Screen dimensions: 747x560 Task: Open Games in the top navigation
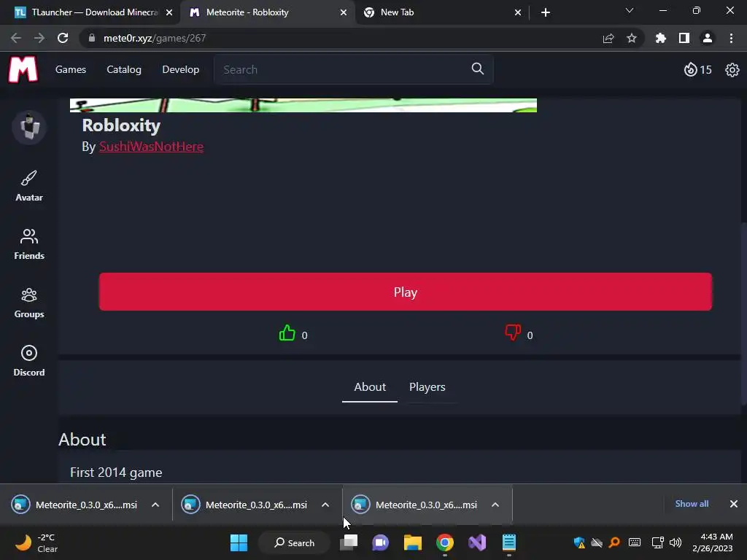[71, 69]
